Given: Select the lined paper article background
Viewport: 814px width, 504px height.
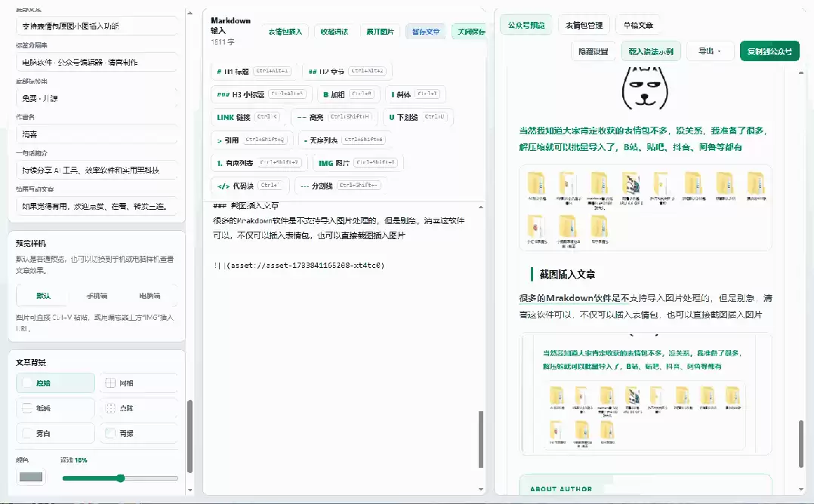Looking at the screenshot, I should 56,408.
